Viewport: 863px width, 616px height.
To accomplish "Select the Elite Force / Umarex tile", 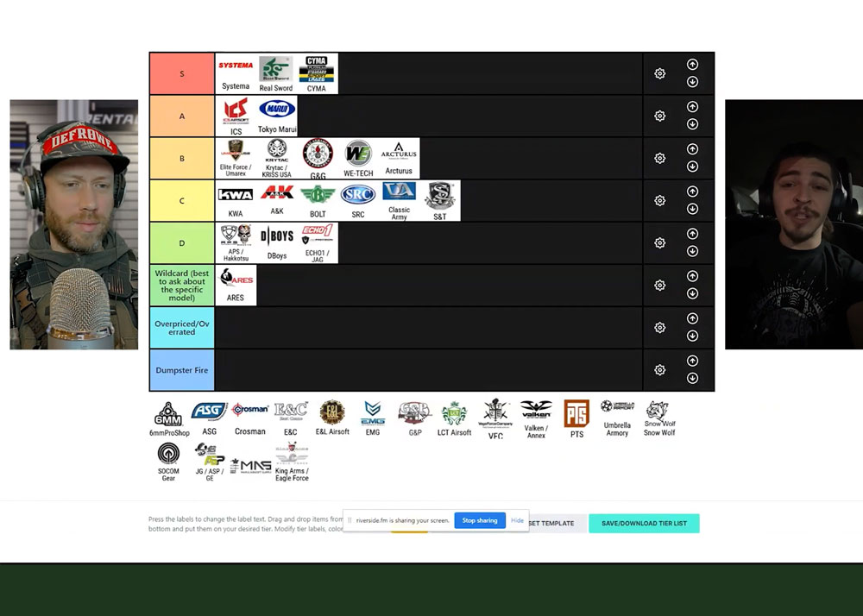I will click(236, 159).
